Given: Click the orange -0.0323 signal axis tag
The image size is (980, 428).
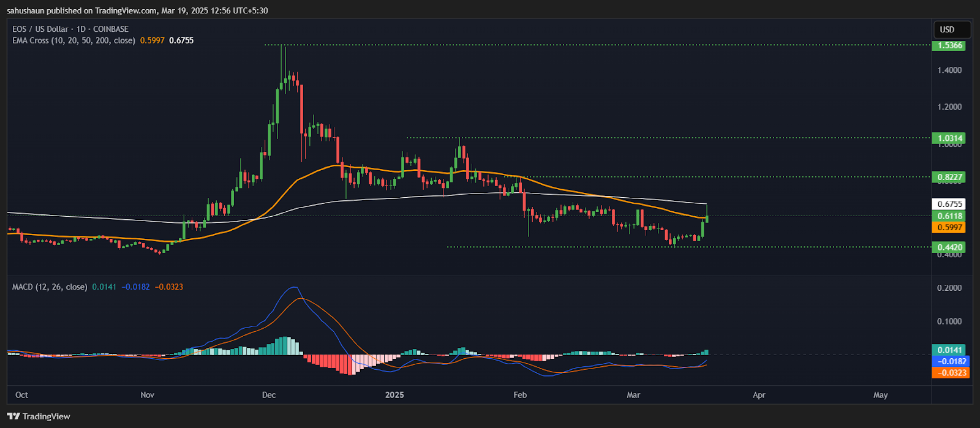Looking at the screenshot, I should coord(951,372).
